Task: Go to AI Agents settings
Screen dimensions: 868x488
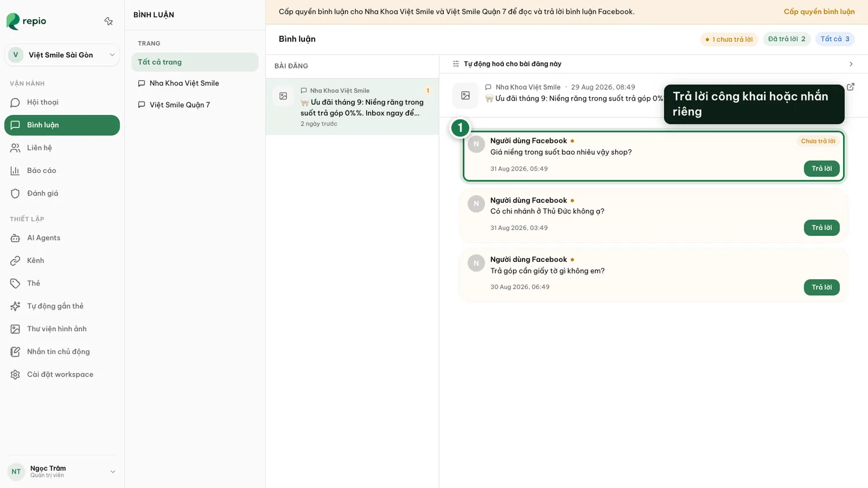Action: [x=62, y=238]
